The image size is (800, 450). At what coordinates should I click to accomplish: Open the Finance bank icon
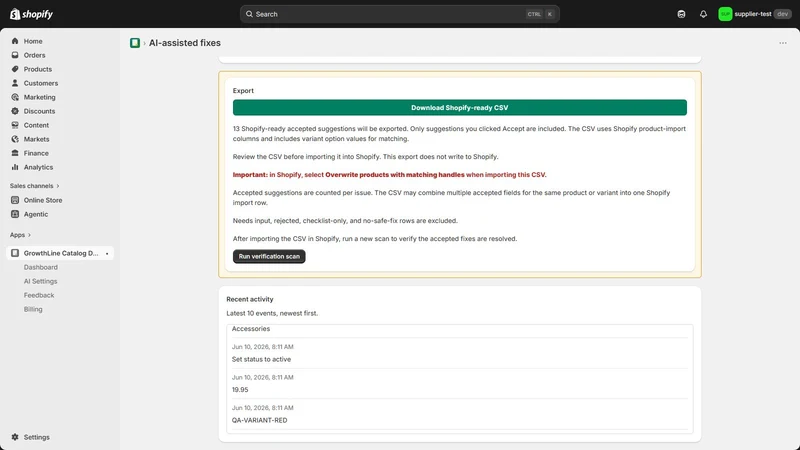tap(15, 153)
